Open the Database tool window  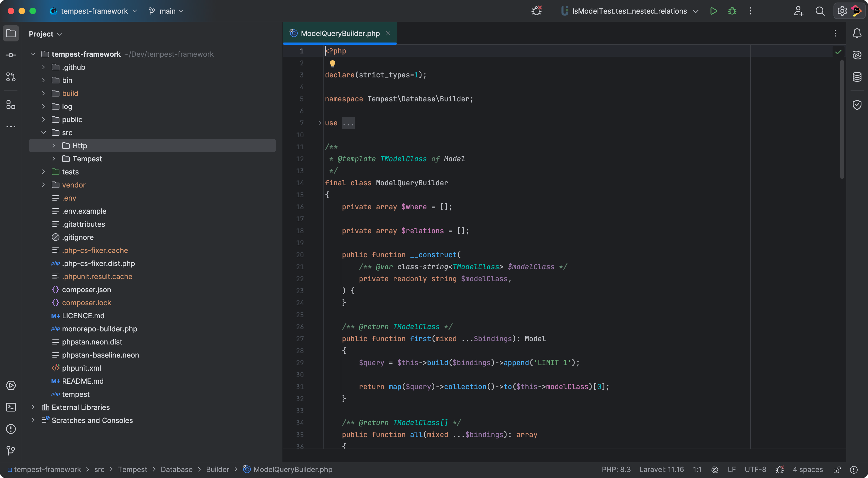857,77
